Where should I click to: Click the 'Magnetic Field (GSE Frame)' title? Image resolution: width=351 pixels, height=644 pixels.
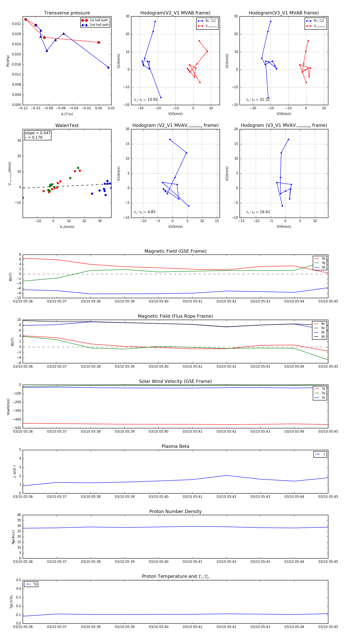pos(175,251)
